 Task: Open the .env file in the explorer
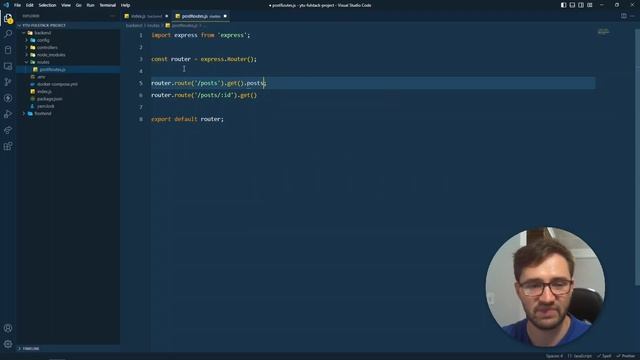click(41, 77)
